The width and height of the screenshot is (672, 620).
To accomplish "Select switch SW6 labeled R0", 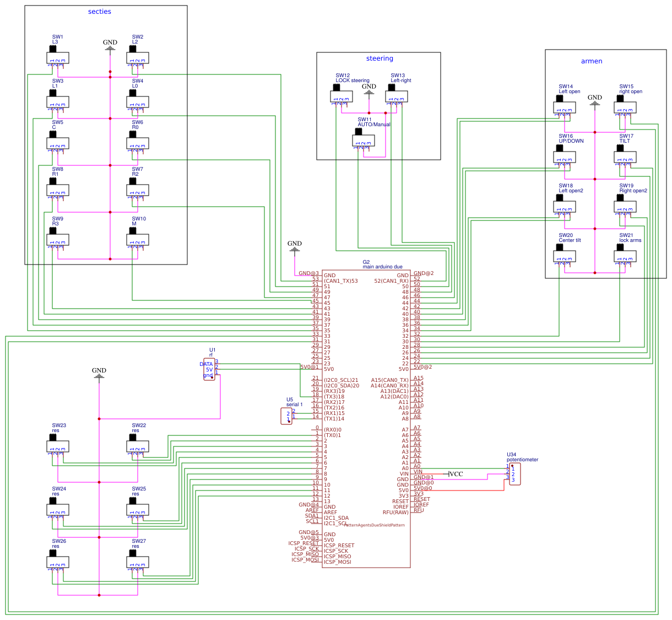I will (x=138, y=142).
